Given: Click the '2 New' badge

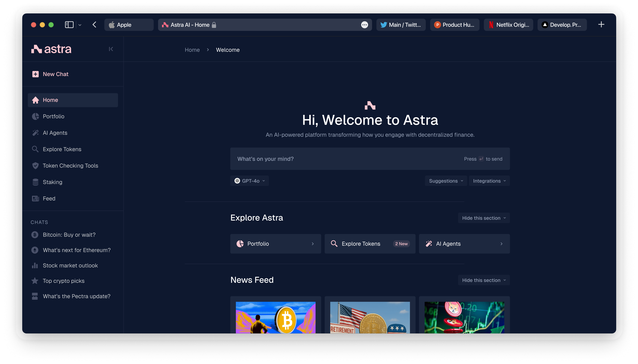Looking at the screenshot, I should 401,244.
